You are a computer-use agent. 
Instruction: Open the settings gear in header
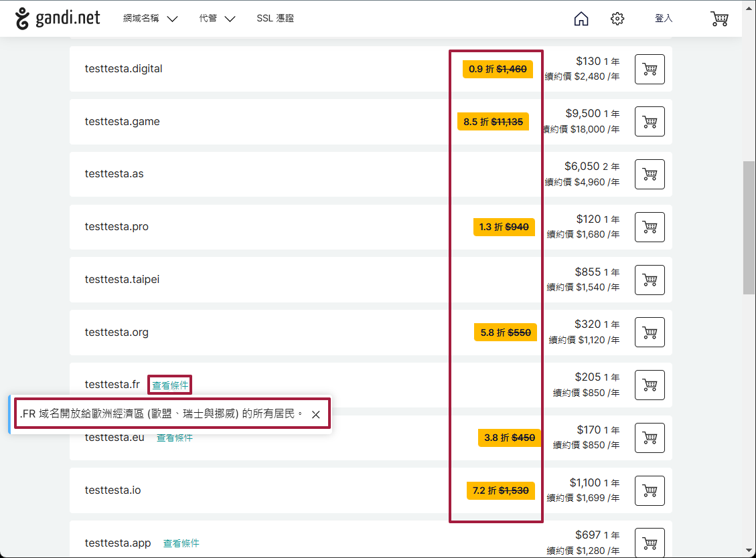617,19
